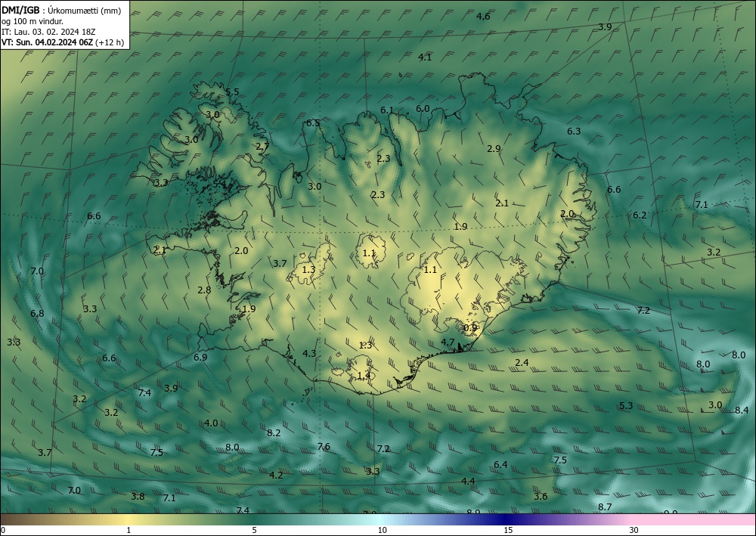Click the 3.6 value near the bottom right
This screenshot has width=756, height=536.
coord(541,497)
